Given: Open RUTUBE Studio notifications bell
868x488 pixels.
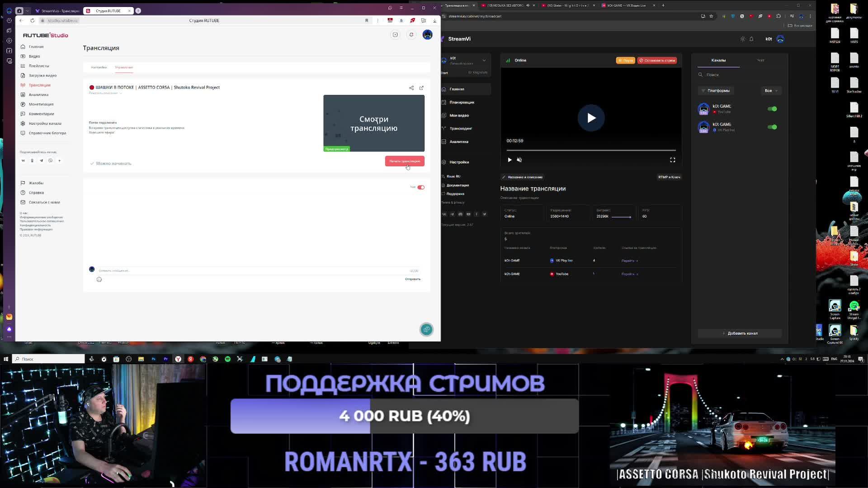Looking at the screenshot, I should tap(411, 35).
